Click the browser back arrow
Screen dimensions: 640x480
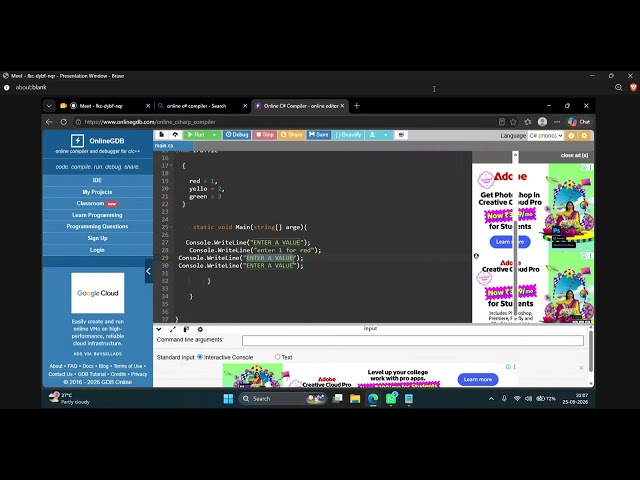point(49,122)
